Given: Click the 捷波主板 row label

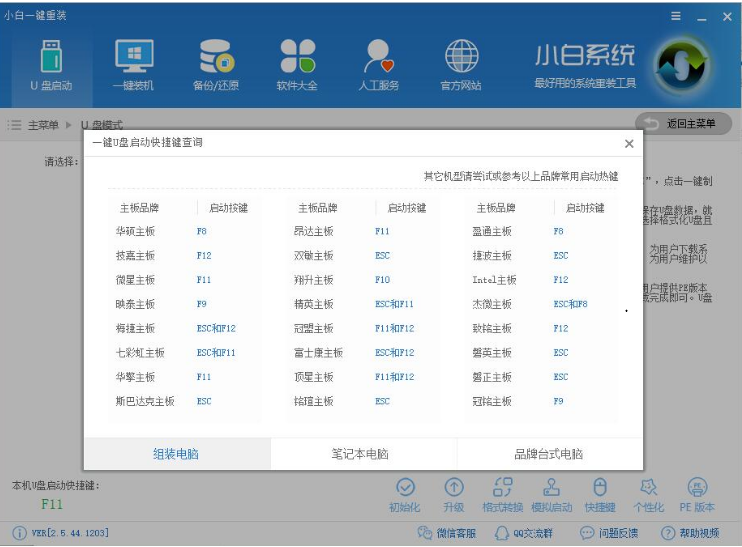Looking at the screenshot, I should [492, 256].
